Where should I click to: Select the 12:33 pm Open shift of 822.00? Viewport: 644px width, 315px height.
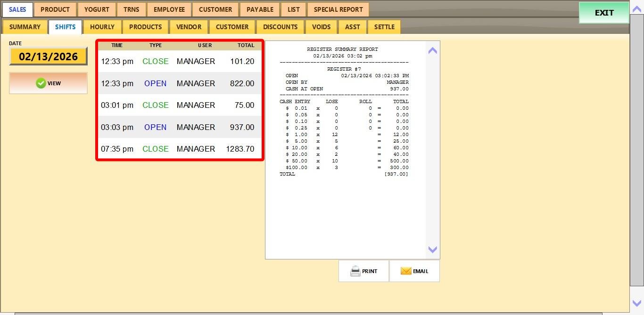(x=179, y=83)
